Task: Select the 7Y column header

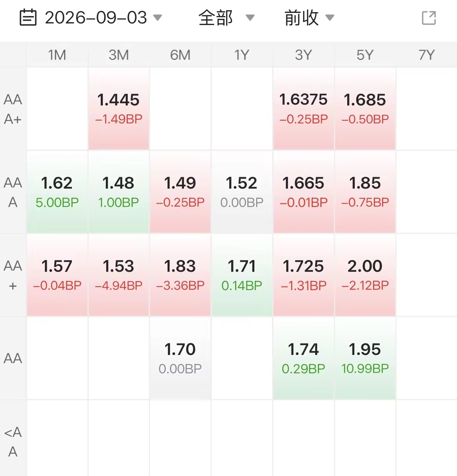Action: pos(427,55)
